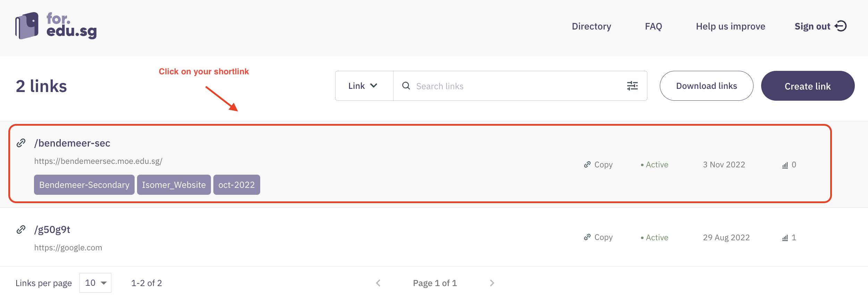Click the link icon beside /bendemeer-sec
Screen dimensions: 868x300
(21, 143)
